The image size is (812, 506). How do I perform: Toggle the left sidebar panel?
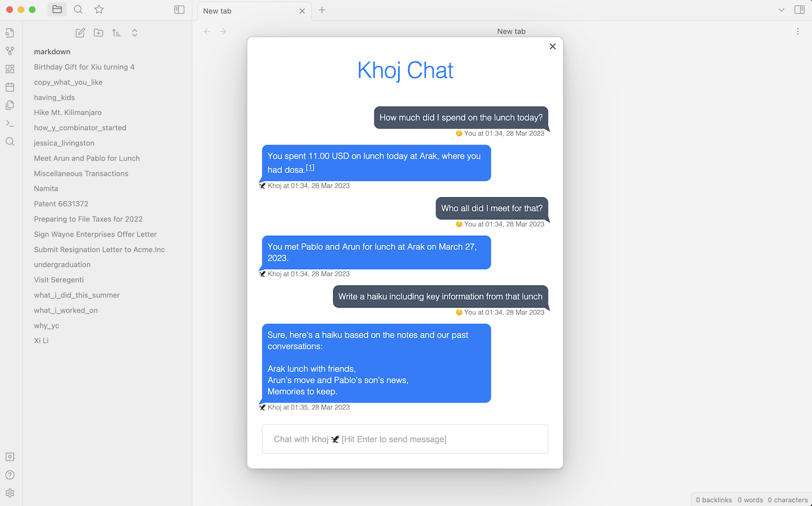pyautogui.click(x=179, y=10)
